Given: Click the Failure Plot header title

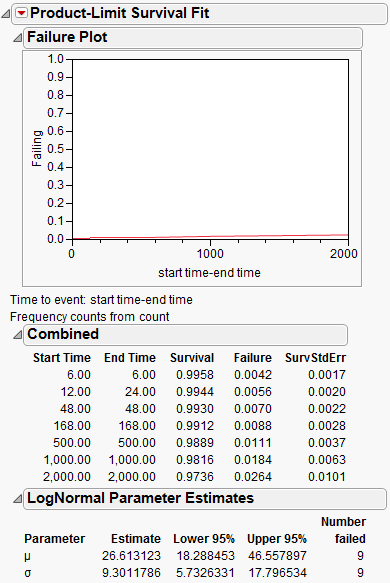Looking at the screenshot, I should click(67, 37).
